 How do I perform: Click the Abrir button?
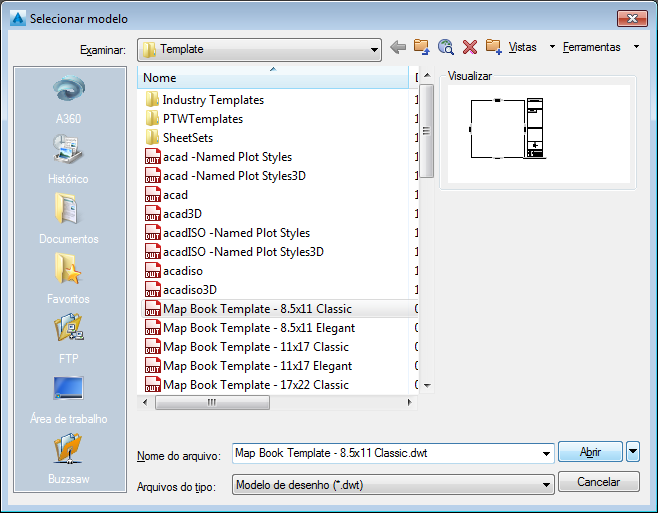(590, 452)
